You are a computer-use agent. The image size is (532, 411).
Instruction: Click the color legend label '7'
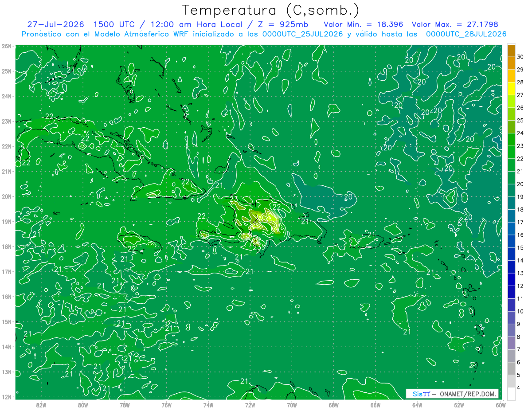point(519,350)
